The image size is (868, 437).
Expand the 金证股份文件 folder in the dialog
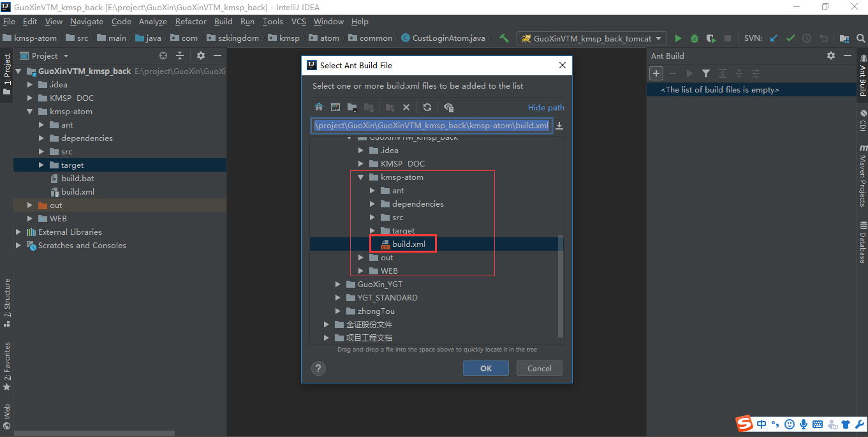327,325
